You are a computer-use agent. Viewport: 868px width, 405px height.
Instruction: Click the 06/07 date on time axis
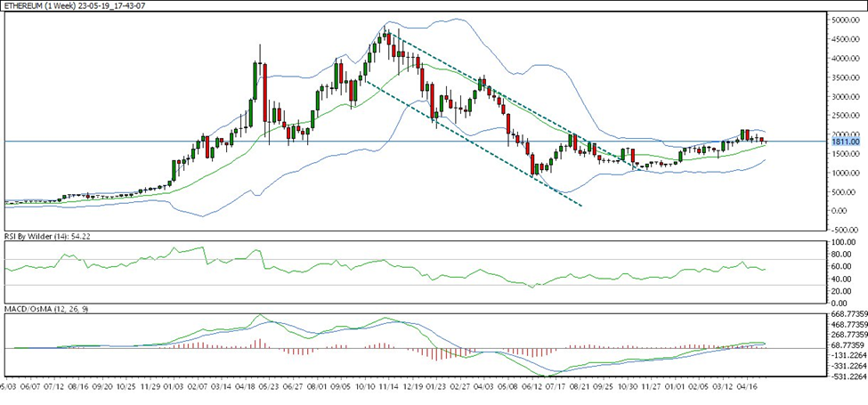29,389
